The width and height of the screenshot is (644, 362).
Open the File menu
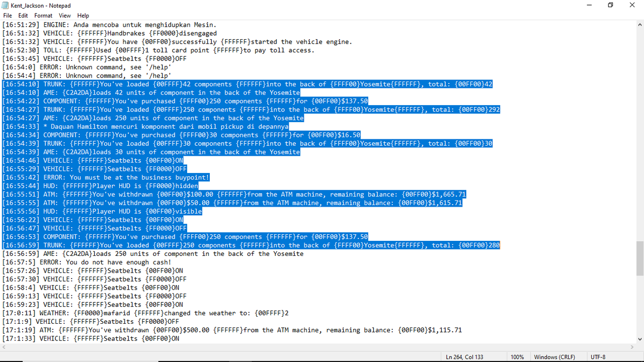pyautogui.click(x=8, y=16)
